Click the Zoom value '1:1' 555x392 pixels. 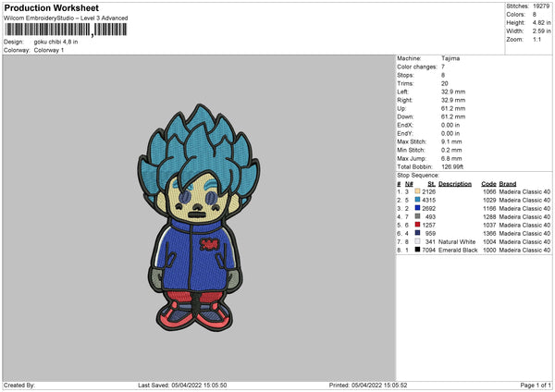pyautogui.click(x=536, y=39)
